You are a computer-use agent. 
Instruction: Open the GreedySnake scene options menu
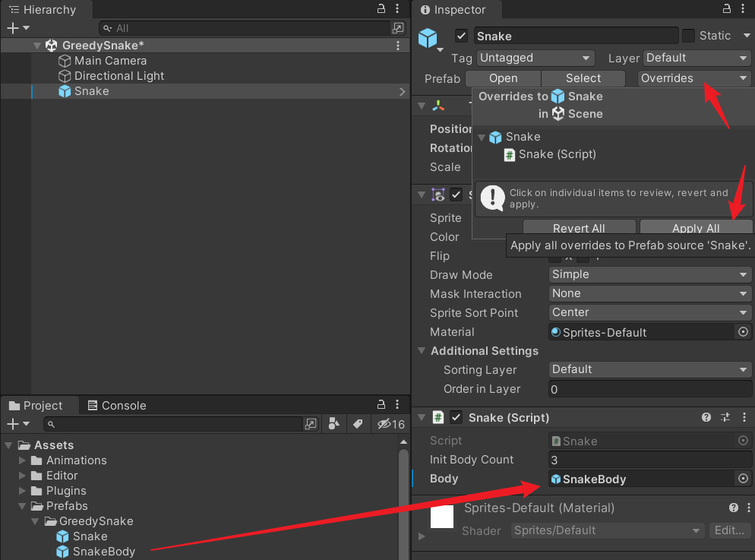(398, 46)
